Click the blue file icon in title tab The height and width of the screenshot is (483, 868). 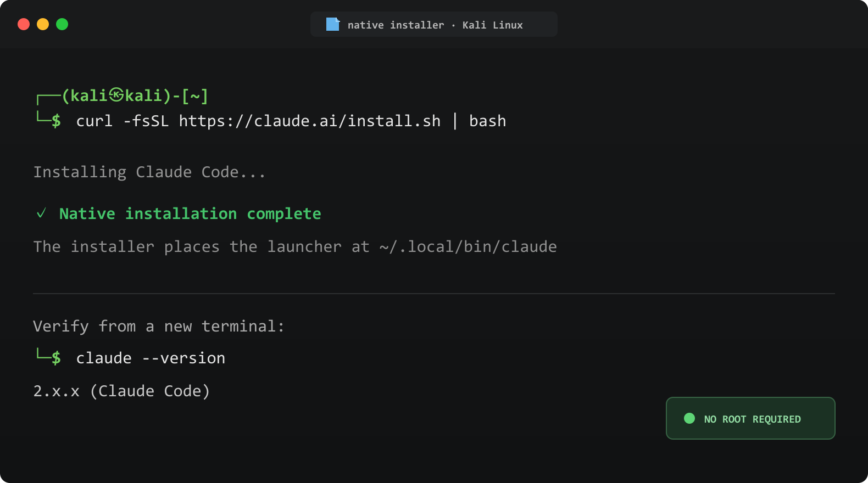[333, 24]
